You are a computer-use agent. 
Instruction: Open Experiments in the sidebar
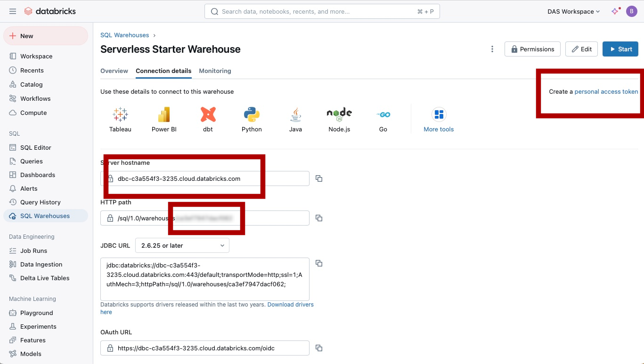[45, 326]
